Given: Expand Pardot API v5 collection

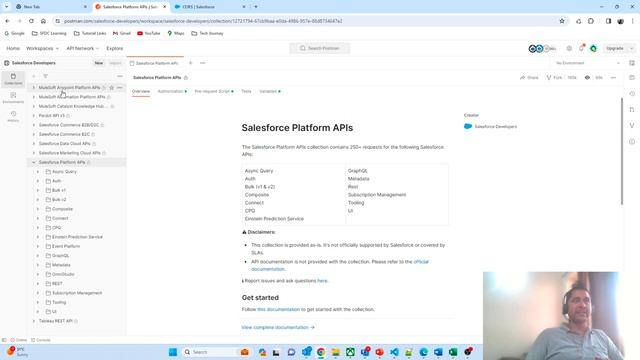Looking at the screenshot, I should 34,116.
